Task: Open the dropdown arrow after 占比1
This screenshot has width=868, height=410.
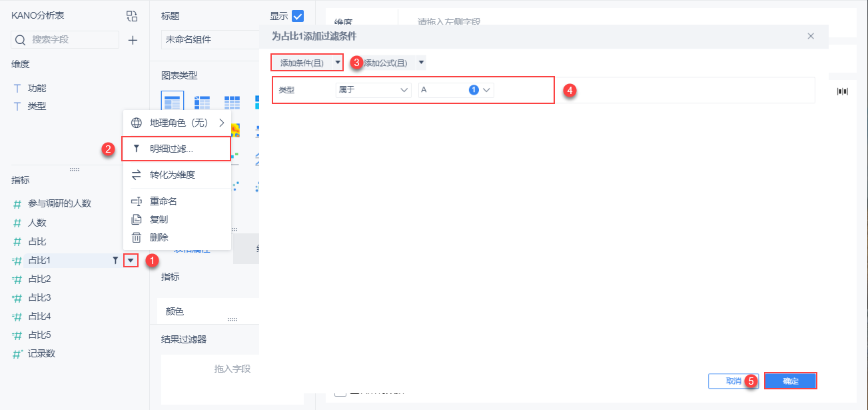Action: click(x=131, y=261)
